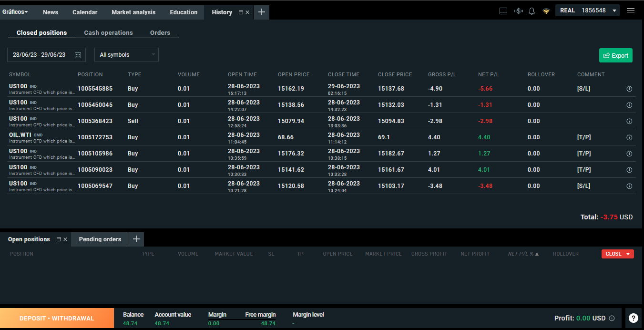Open the help question mark icon
The width and height of the screenshot is (644, 330).
[634, 318]
